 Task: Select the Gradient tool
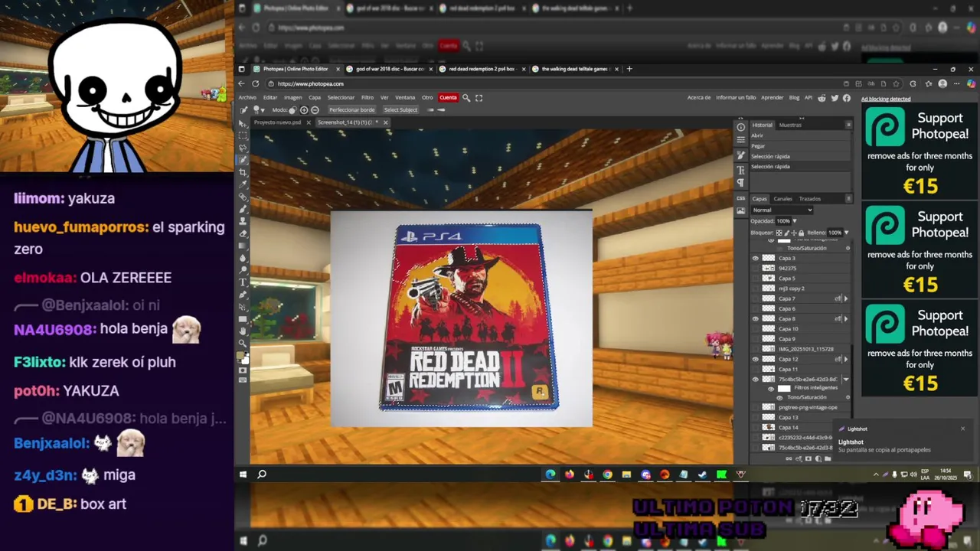pos(243,246)
